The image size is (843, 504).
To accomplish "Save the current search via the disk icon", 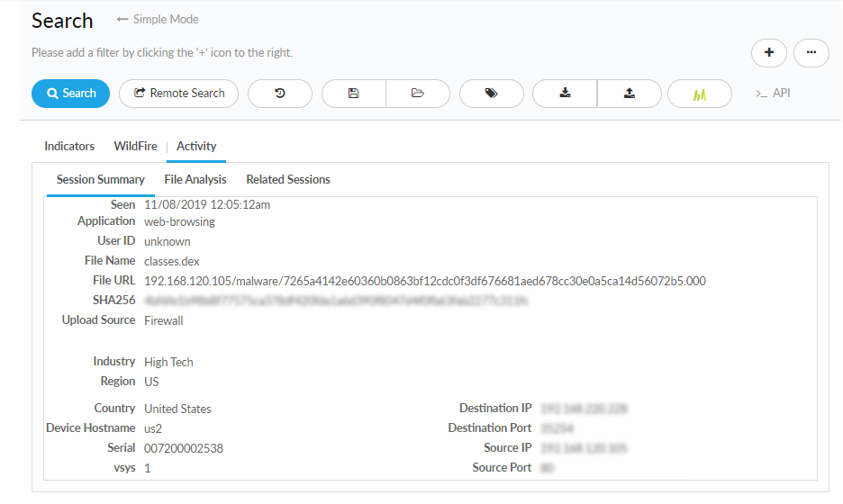I will (353, 94).
